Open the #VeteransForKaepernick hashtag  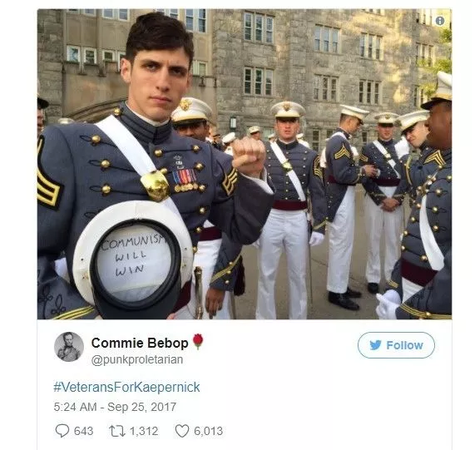point(127,387)
